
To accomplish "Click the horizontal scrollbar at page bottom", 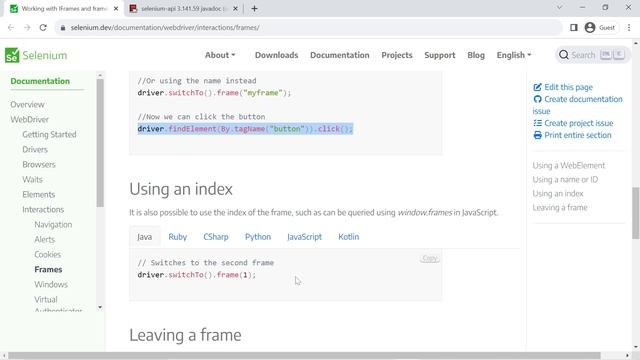I will [x=304, y=356].
